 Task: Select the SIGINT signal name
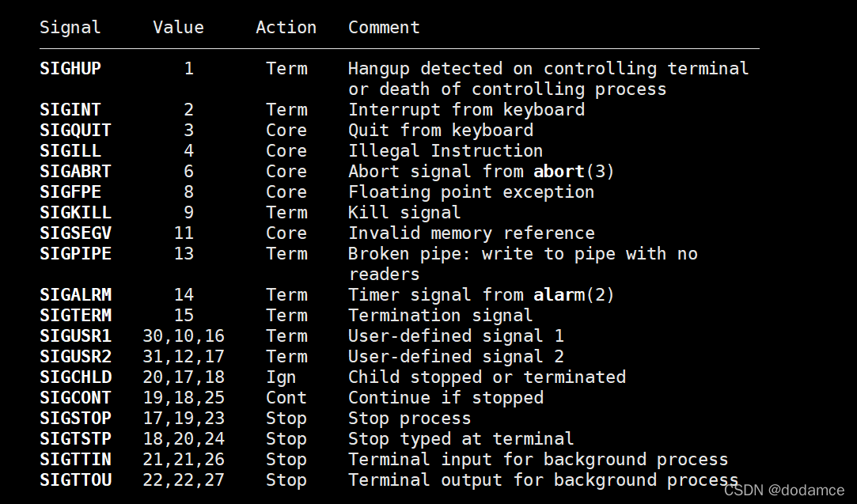pyautogui.click(x=70, y=109)
